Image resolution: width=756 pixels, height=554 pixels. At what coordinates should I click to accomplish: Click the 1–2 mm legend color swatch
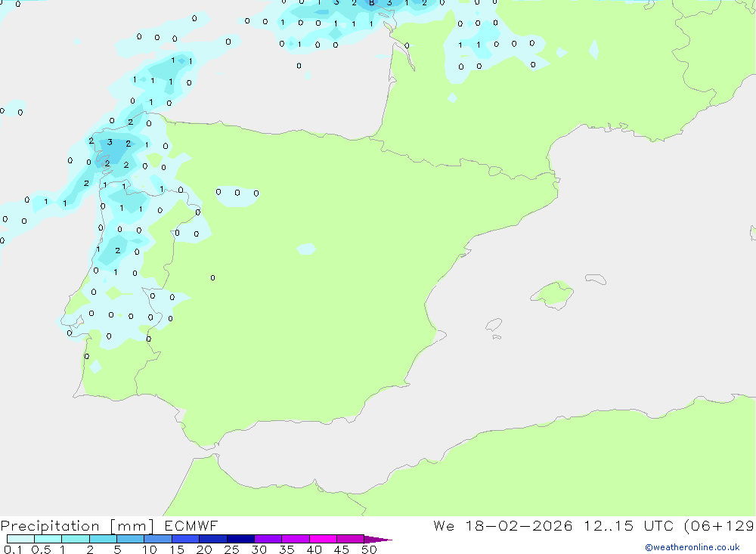point(76,539)
